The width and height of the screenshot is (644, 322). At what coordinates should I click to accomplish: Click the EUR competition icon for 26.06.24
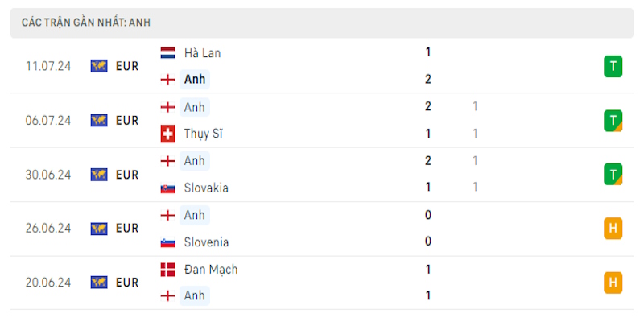point(99,229)
